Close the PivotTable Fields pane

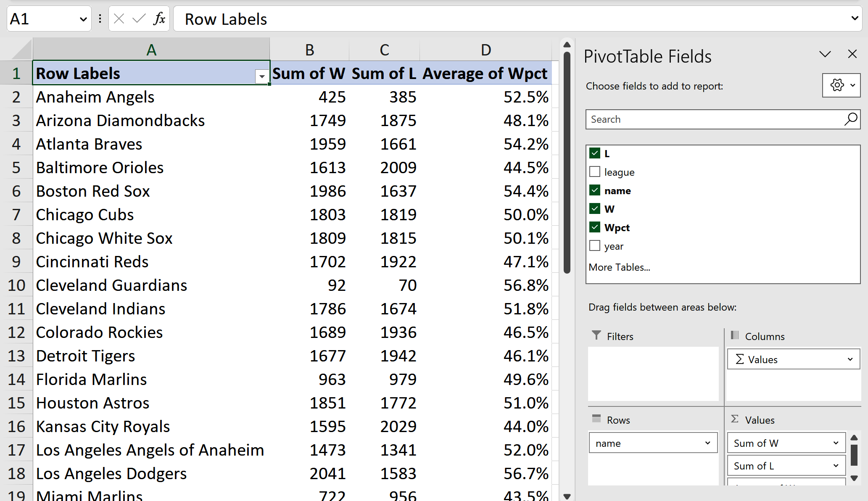pyautogui.click(x=852, y=54)
